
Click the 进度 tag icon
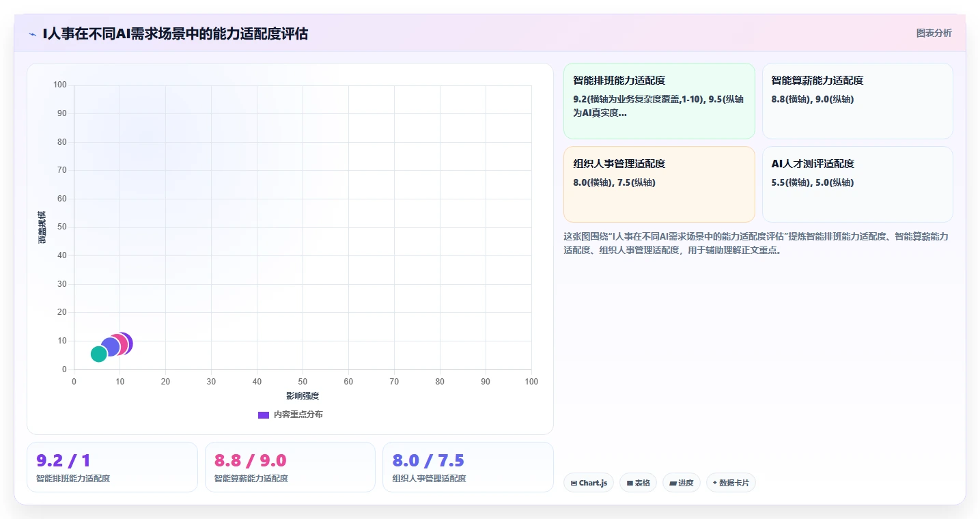673,483
